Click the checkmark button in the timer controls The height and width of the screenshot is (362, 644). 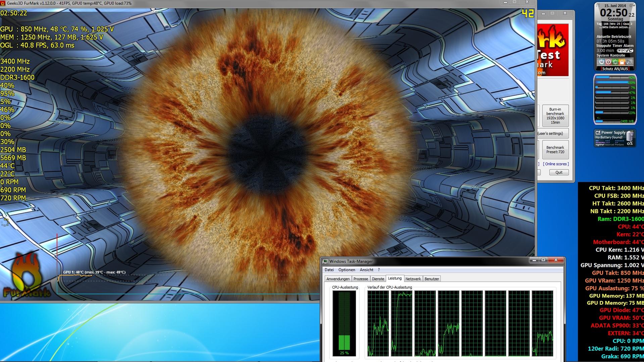627,51
